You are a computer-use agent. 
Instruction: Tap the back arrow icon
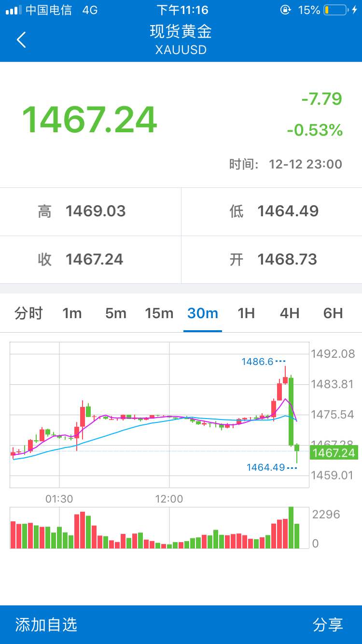21,40
